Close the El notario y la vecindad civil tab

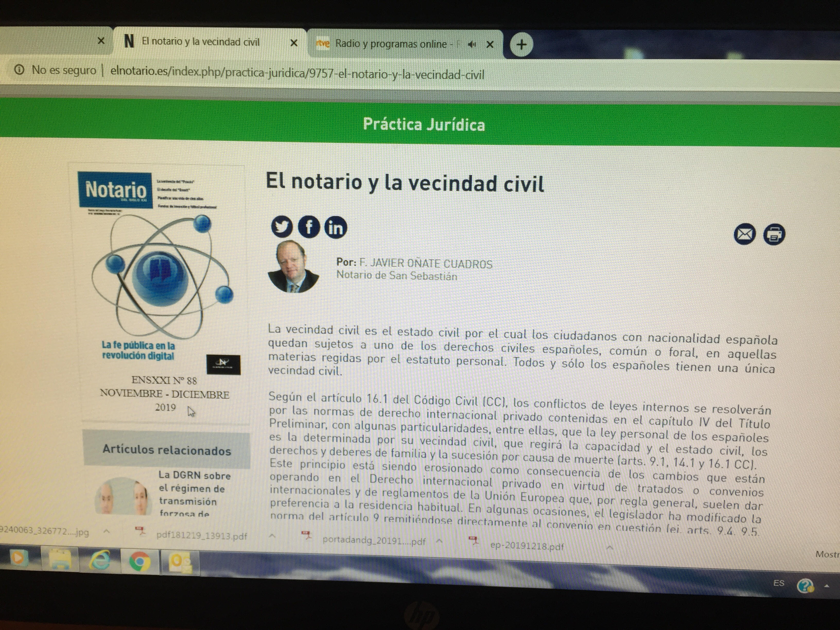click(x=294, y=43)
